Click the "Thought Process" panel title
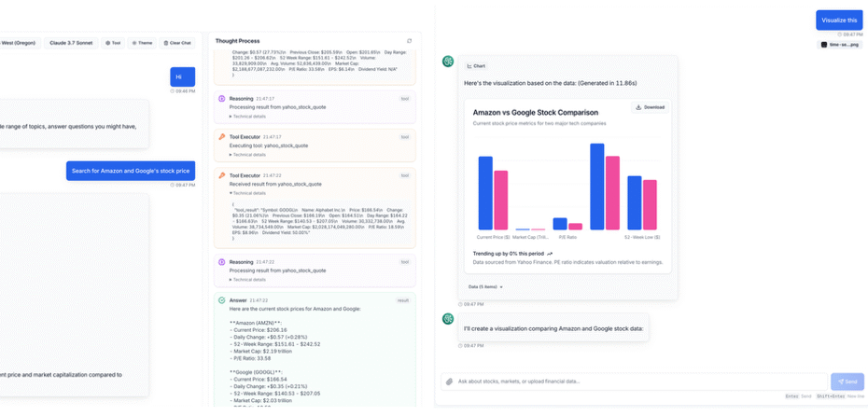 pos(237,41)
